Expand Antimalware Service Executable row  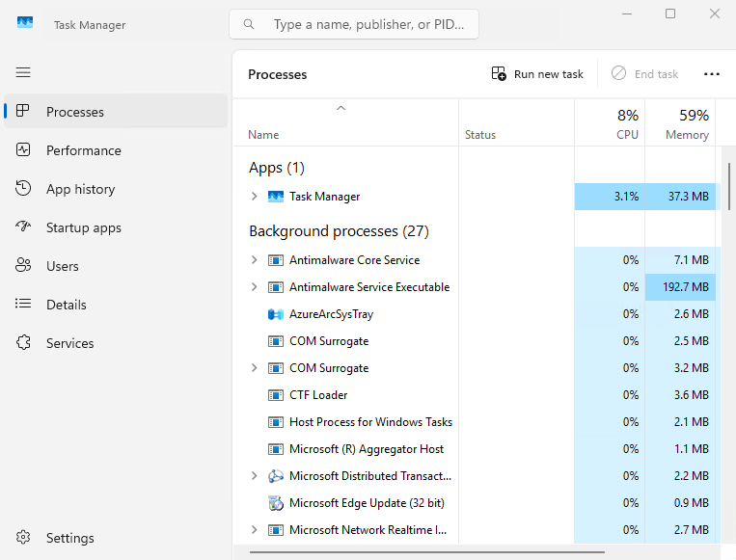[x=254, y=287]
